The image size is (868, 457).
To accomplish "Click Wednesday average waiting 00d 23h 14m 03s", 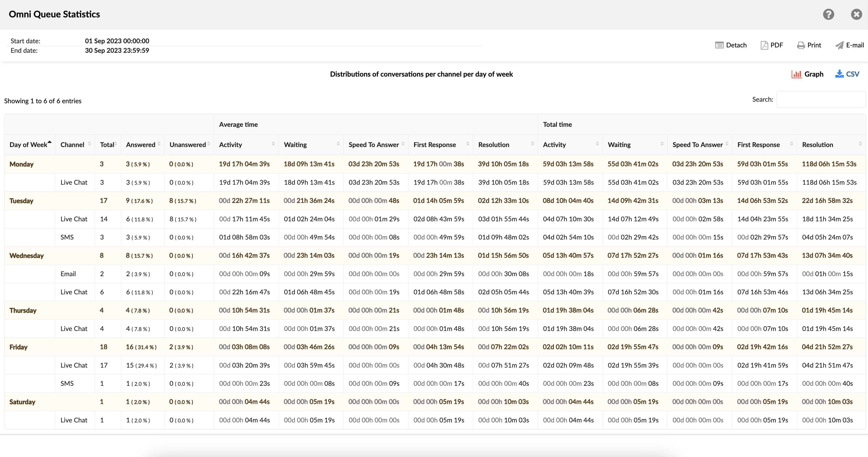I will coord(309,255).
